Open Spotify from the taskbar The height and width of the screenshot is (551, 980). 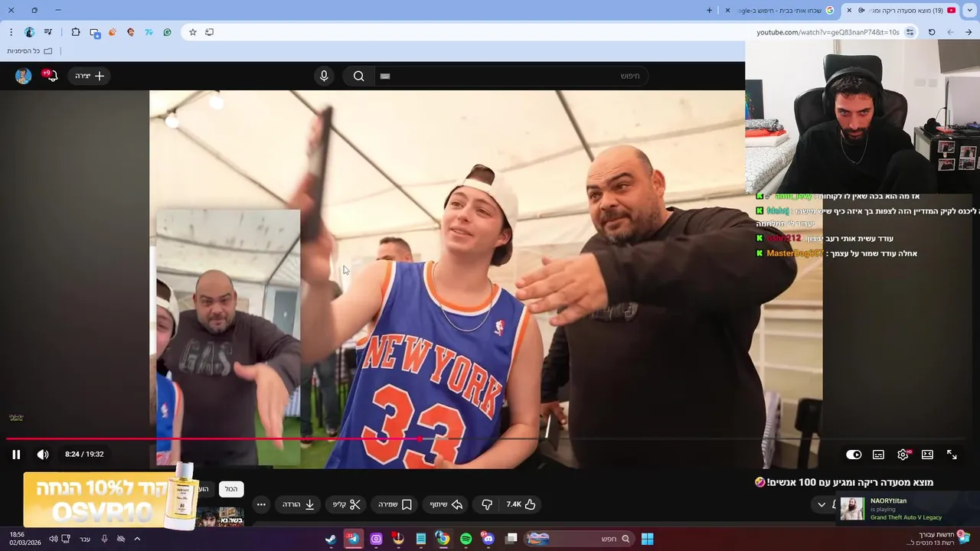click(466, 539)
